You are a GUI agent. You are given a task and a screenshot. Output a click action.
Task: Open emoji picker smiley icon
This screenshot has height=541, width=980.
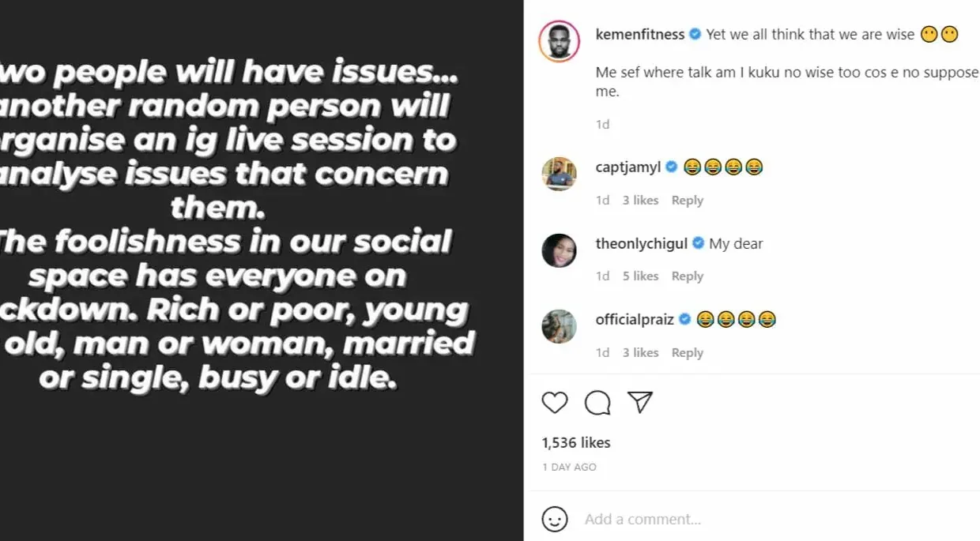(555, 519)
